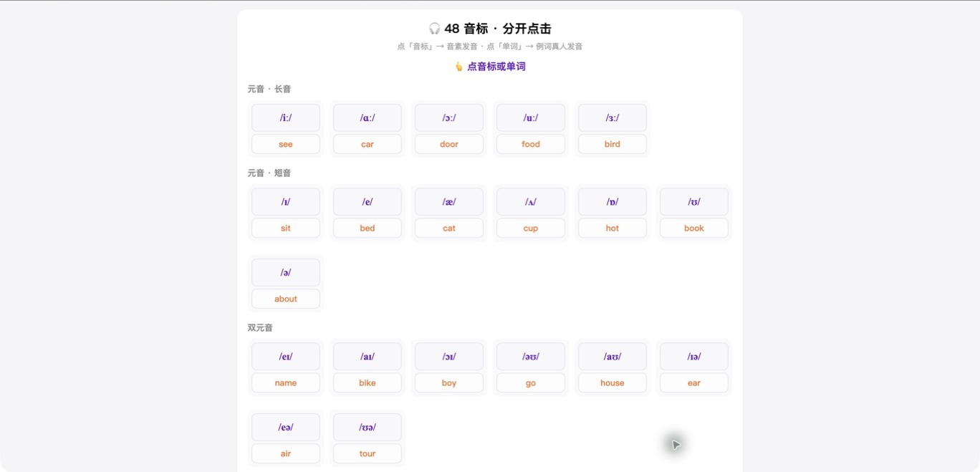The image size is (980, 472).
Task: Click the 'ear' word button
Action: point(694,382)
